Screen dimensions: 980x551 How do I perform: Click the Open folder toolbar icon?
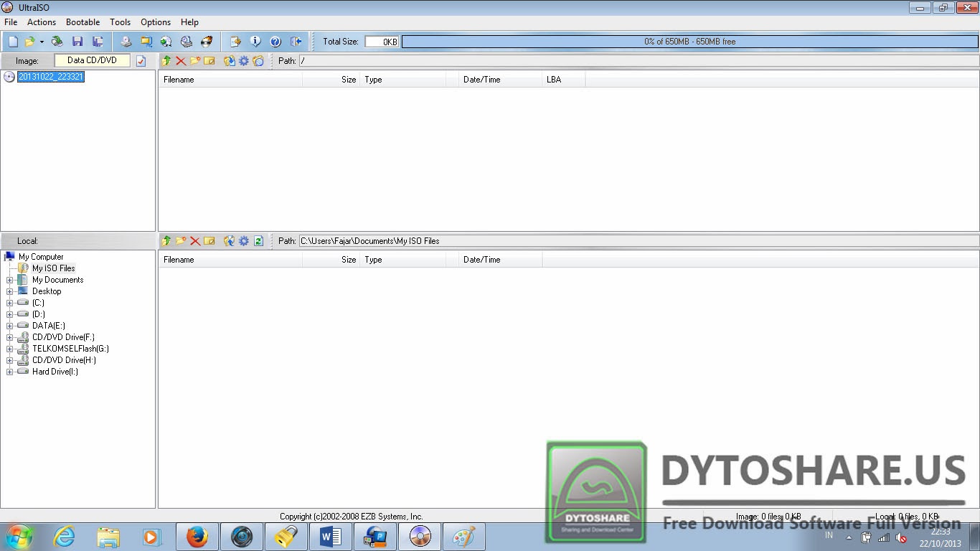pyautogui.click(x=30, y=42)
